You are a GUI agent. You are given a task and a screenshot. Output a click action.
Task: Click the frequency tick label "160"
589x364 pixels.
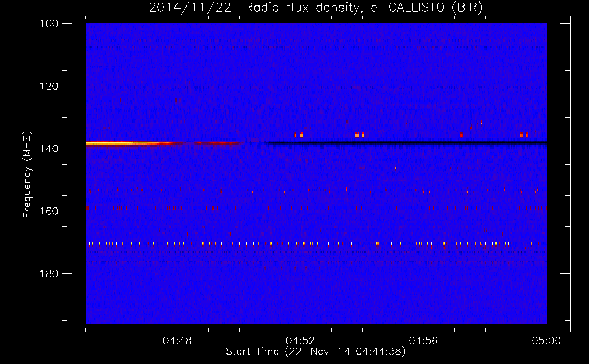click(x=50, y=211)
